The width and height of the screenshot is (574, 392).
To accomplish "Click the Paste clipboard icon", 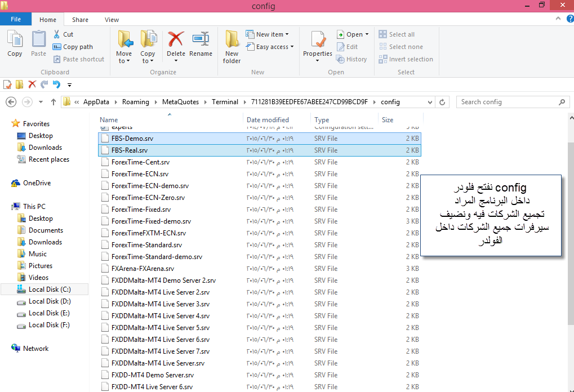I will (38, 41).
